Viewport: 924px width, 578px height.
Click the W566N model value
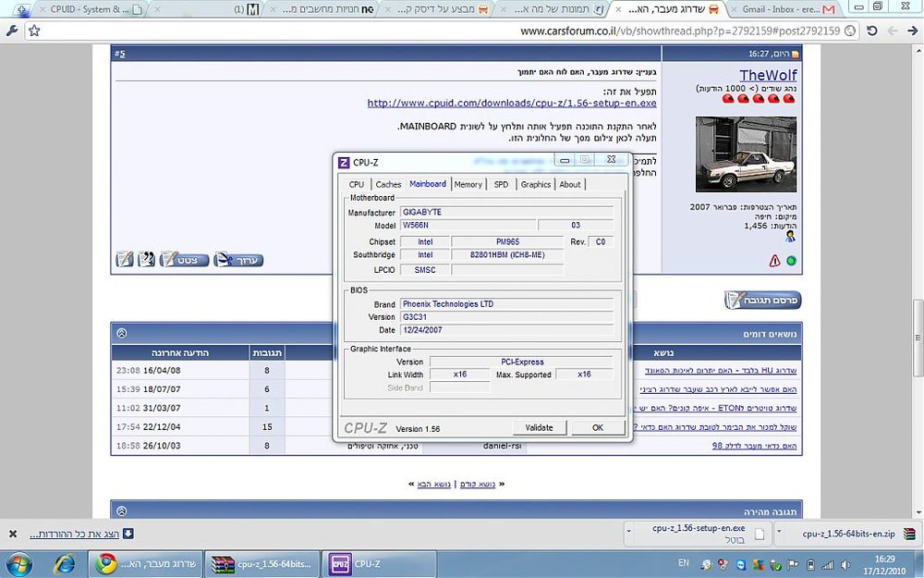468,225
